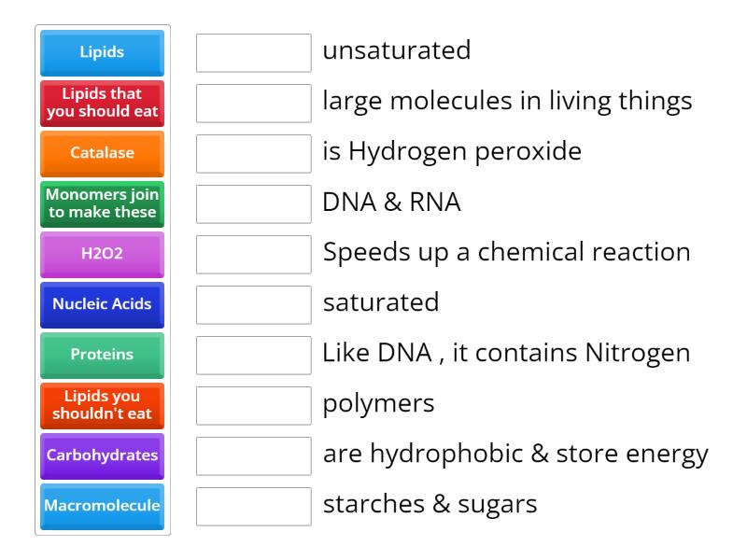Image resolution: width=747 pixels, height=560 pixels.
Task: Select the Catalase tile
Action: point(102,153)
